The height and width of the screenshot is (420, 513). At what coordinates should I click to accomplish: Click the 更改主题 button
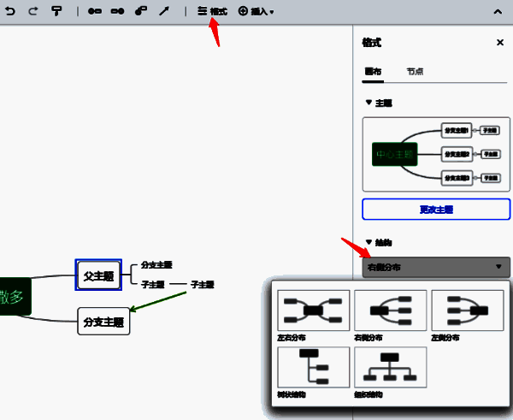point(436,210)
